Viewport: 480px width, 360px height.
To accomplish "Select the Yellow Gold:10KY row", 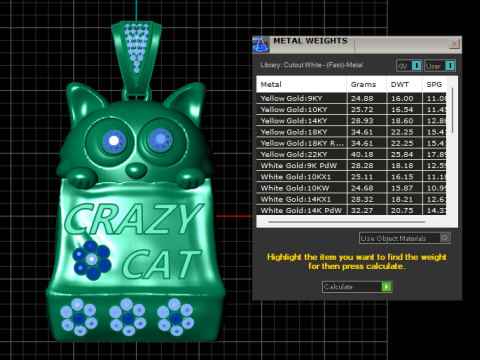I will [351, 109].
